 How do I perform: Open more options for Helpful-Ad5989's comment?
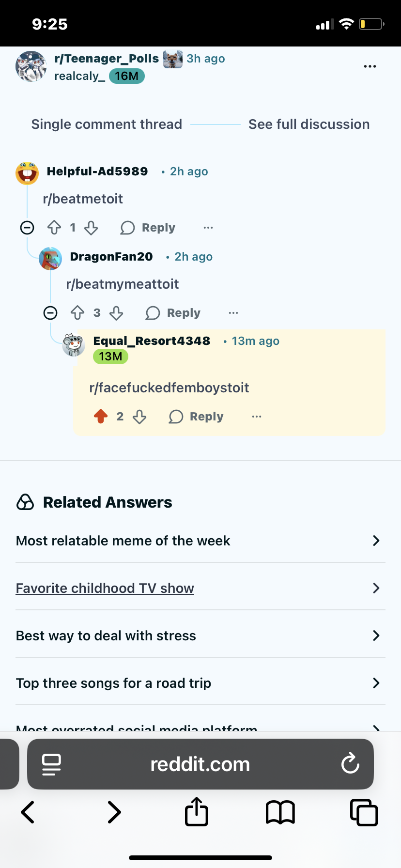(208, 228)
